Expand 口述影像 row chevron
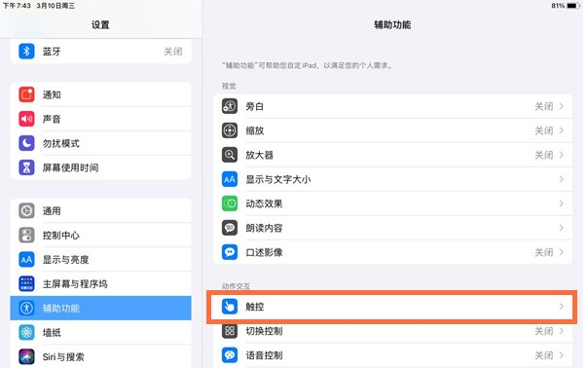Image resolution: width=588 pixels, height=368 pixels. pos(562,252)
